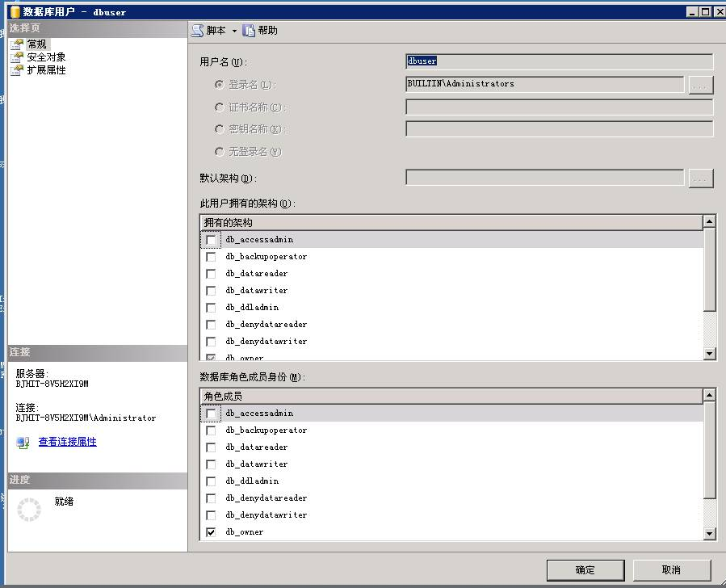Click down arrow of role members scrollbar
The width and height of the screenshot is (726, 588).
pos(709,533)
